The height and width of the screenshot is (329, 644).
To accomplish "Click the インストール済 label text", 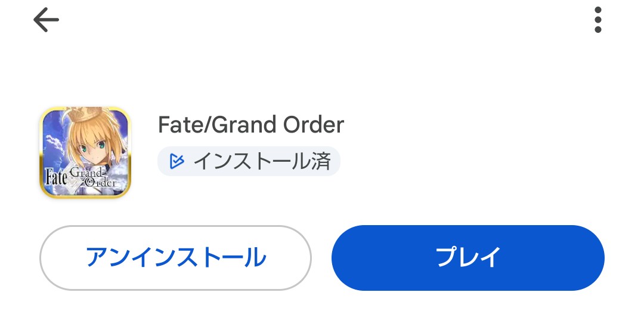I will 262,161.
